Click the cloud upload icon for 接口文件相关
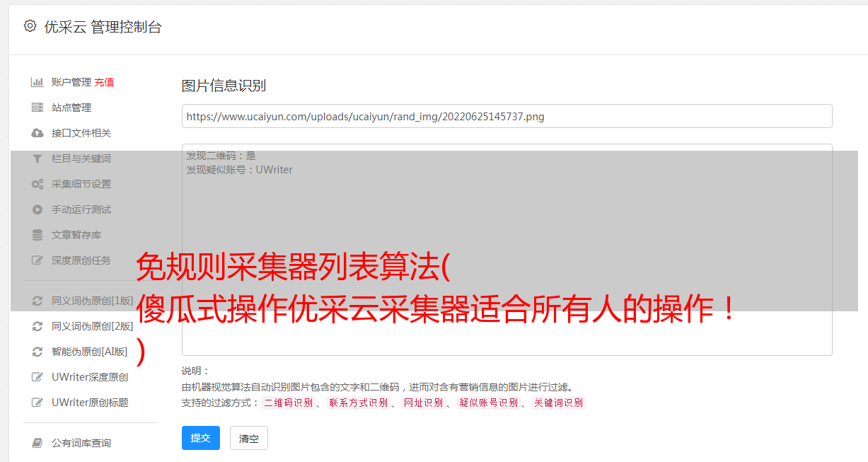Screen dimensions: 868x462 coord(37,133)
